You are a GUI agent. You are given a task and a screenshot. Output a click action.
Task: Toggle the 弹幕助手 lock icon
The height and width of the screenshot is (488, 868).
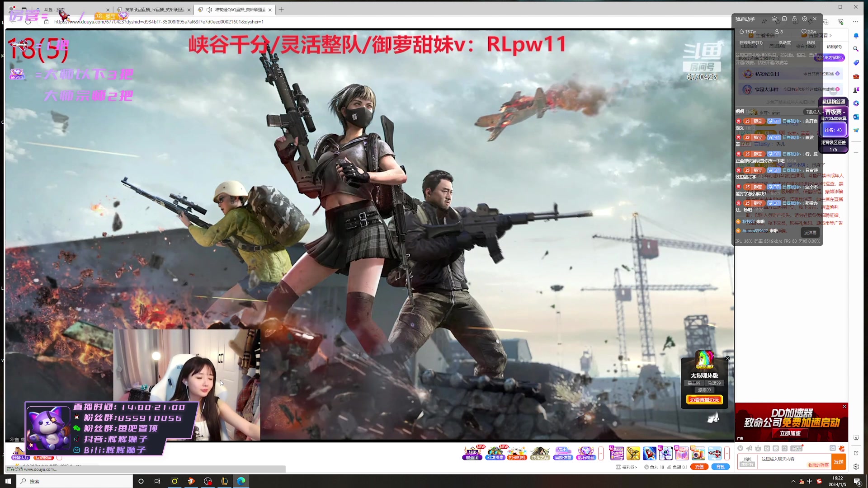pyautogui.click(x=794, y=19)
